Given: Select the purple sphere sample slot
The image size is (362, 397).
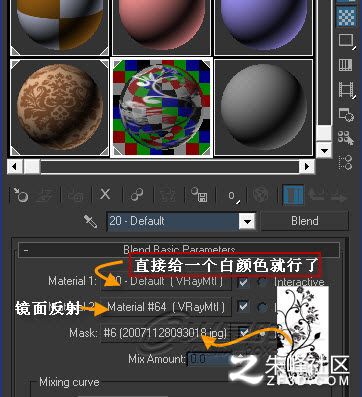Looking at the screenshot, I should pyautogui.click(x=263, y=27).
